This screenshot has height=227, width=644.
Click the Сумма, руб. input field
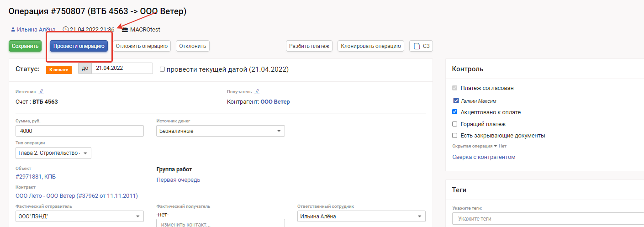[x=79, y=131]
